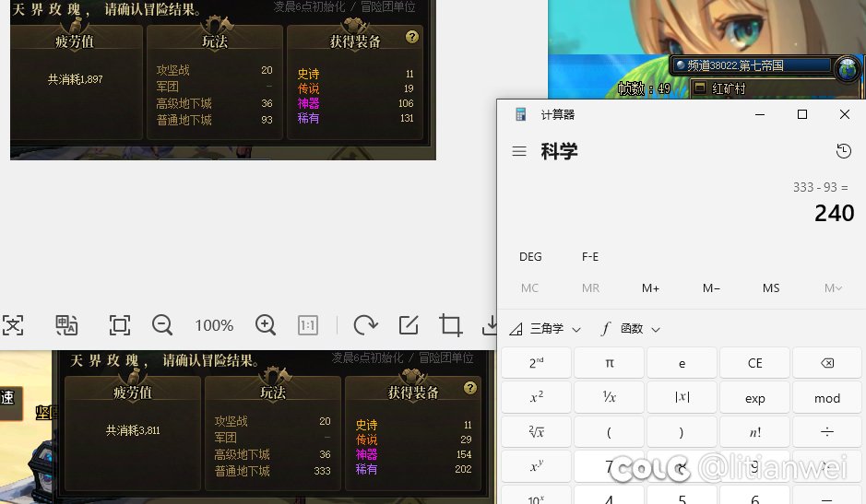Viewport: 866px width, 504px height.
Task: Open the calculator history panel
Action: tap(843, 151)
